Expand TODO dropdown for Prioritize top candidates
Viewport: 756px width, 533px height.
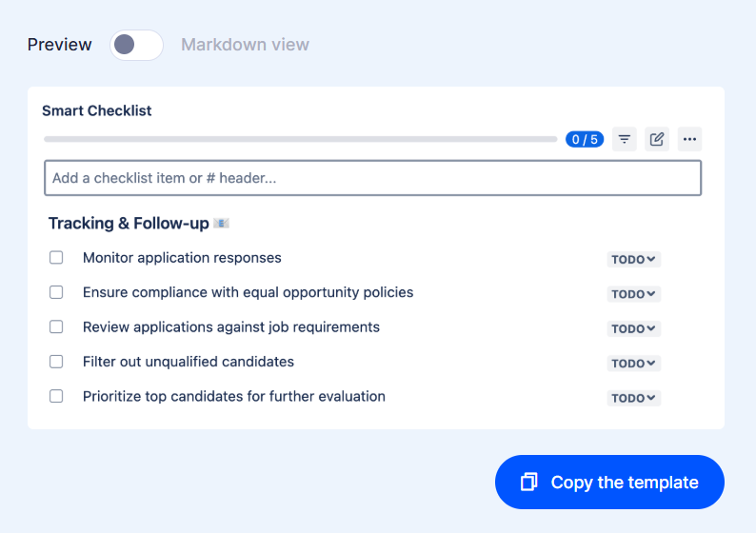(634, 398)
